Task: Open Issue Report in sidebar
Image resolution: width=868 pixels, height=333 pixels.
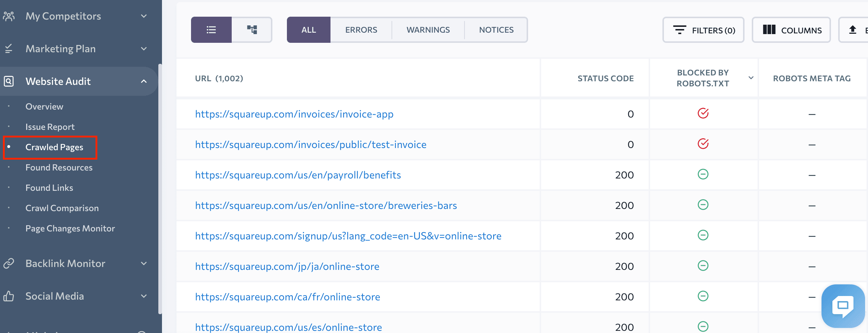Action: [50, 127]
